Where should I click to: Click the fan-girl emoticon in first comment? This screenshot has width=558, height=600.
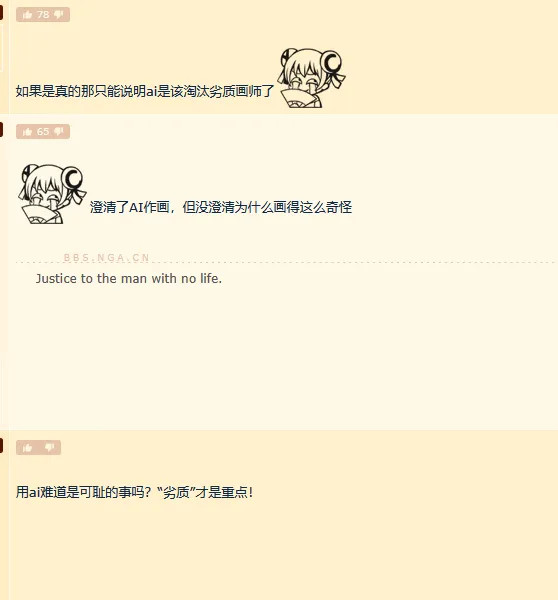coord(311,78)
